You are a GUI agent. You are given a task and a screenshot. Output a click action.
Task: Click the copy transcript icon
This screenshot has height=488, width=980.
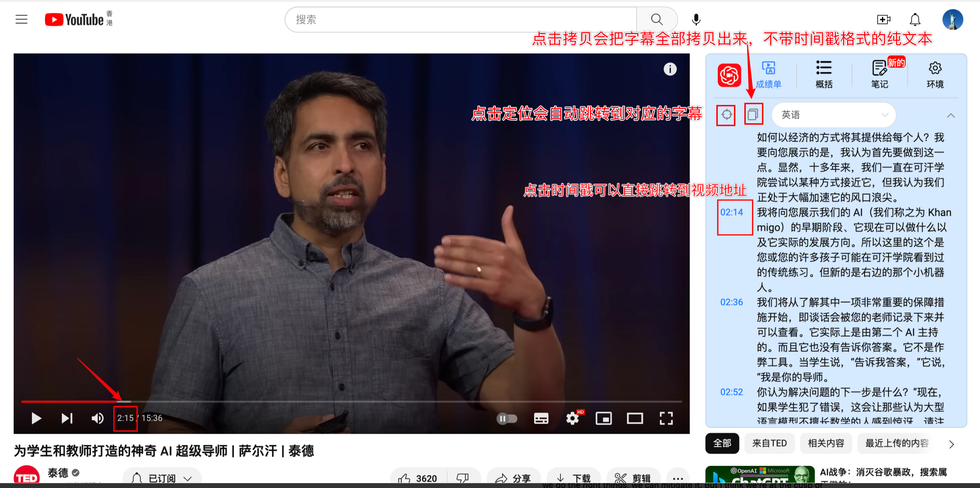pyautogui.click(x=753, y=114)
